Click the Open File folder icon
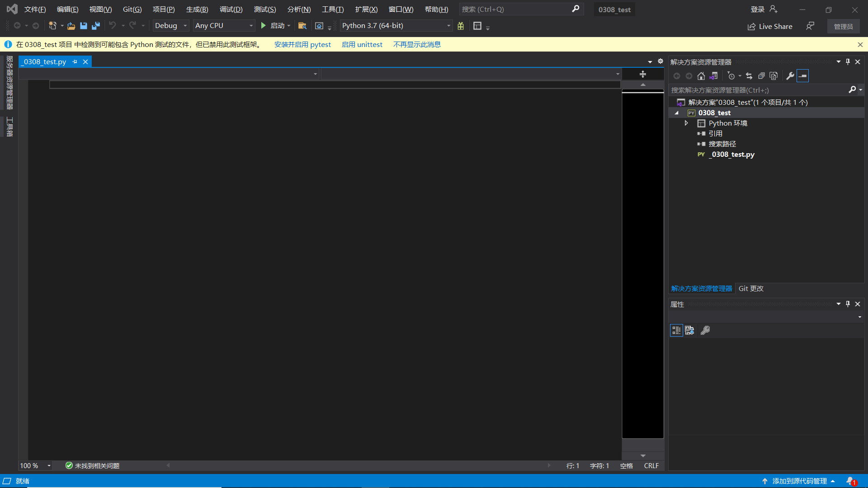This screenshot has width=868, height=488. 71,26
